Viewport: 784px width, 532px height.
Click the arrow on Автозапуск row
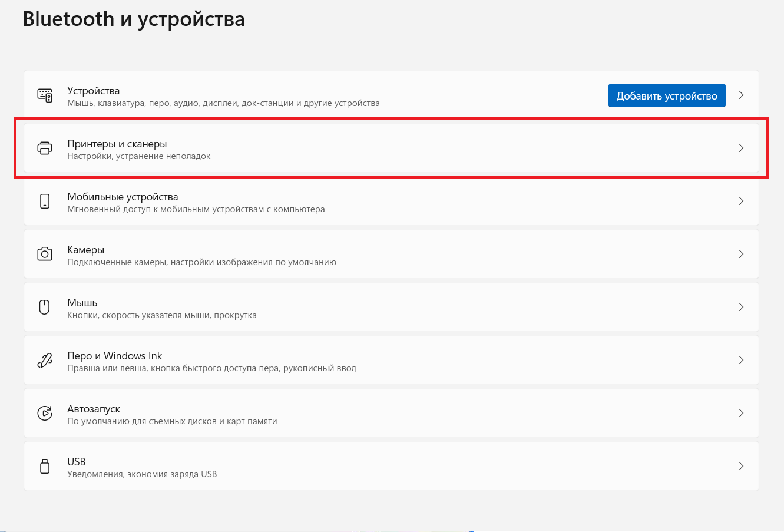[741, 413]
